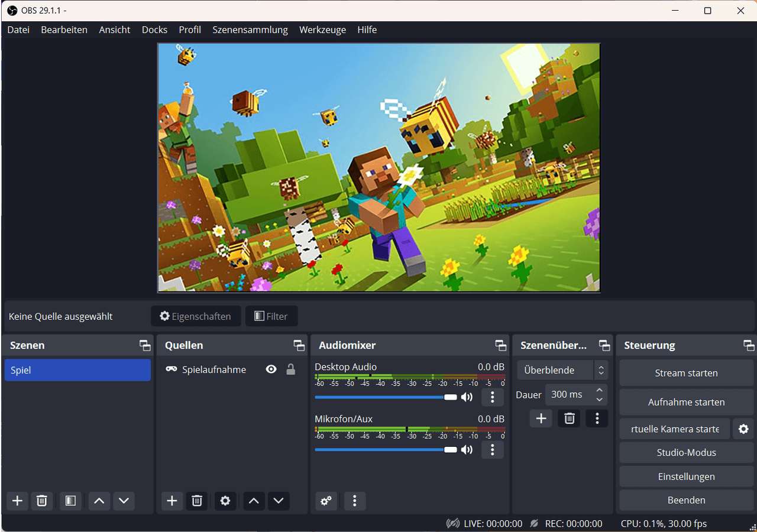Toggle lock on Spielaufnahme source
Screen dimensions: 757x532
point(290,369)
